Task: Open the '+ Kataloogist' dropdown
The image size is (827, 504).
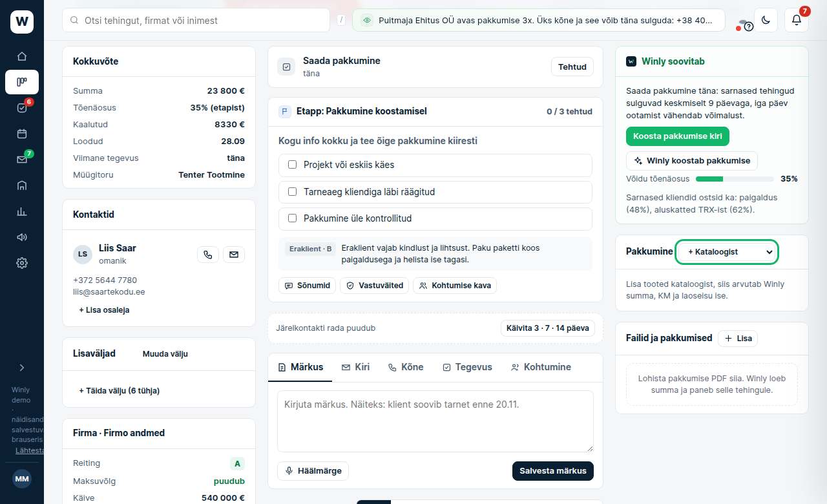Action: click(727, 252)
